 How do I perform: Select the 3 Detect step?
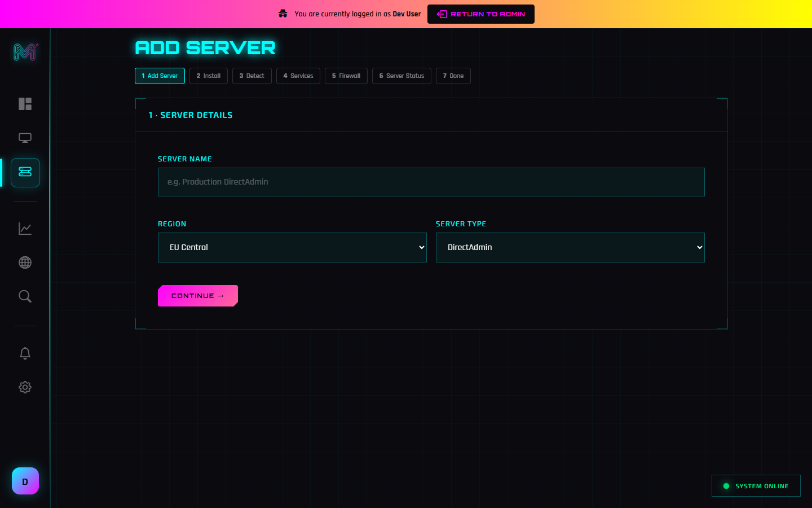pyautogui.click(x=252, y=76)
